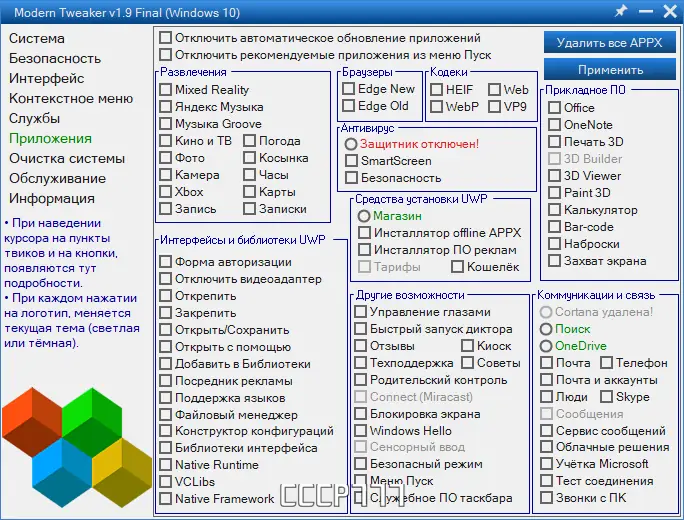684x520 pixels.
Task: Toggle Захват экрана checkbox
Action: tap(554, 260)
